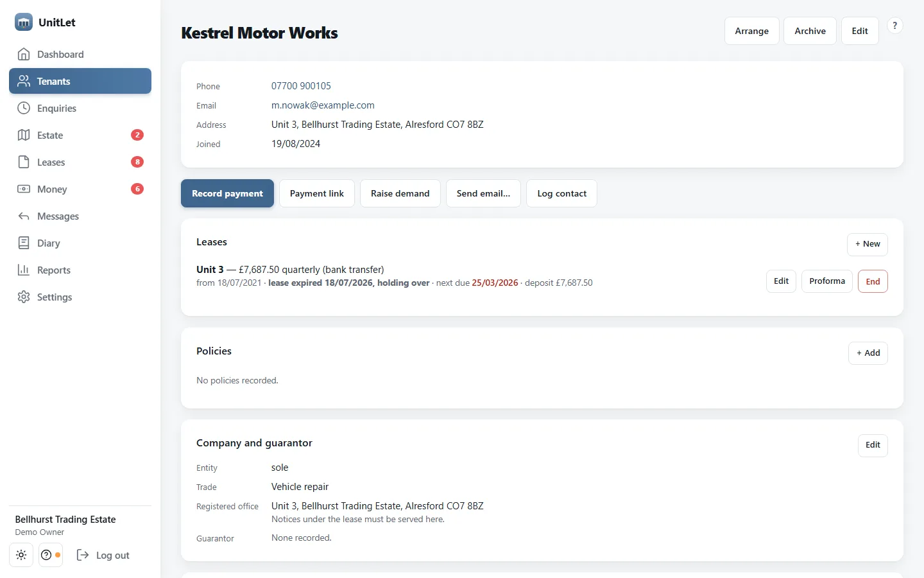Click the Leases badge showing 8
Image resolution: width=924 pixels, height=578 pixels.
(x=137, y=162)
